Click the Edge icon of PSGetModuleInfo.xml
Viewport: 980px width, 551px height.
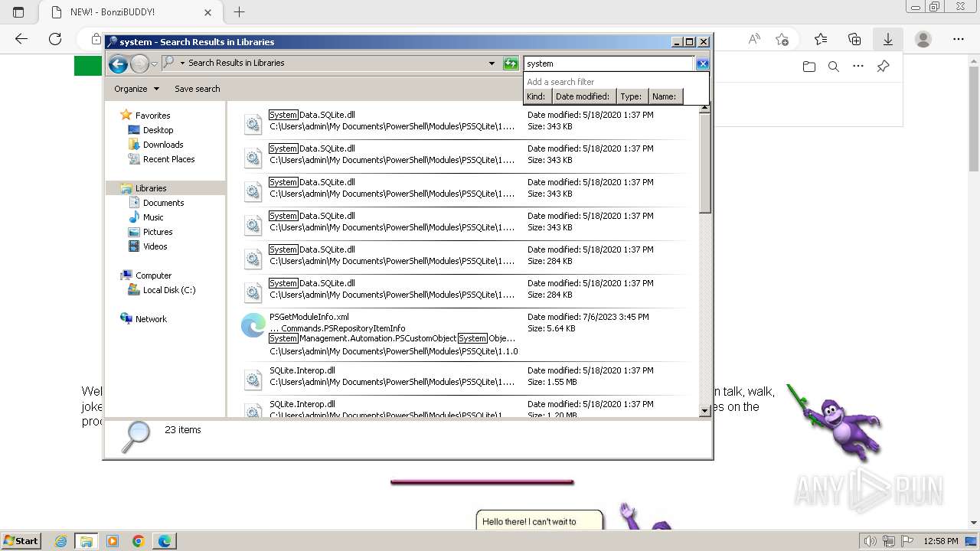(x=253, y=326)
